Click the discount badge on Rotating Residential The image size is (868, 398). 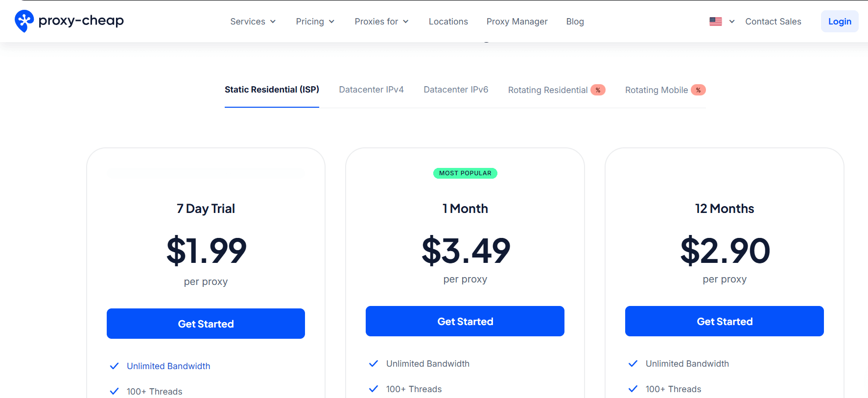tap(598, 90)
